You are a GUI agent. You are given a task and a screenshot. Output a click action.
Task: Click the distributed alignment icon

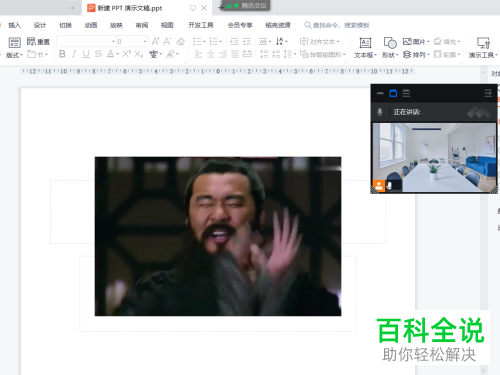[x=247, y=54]
